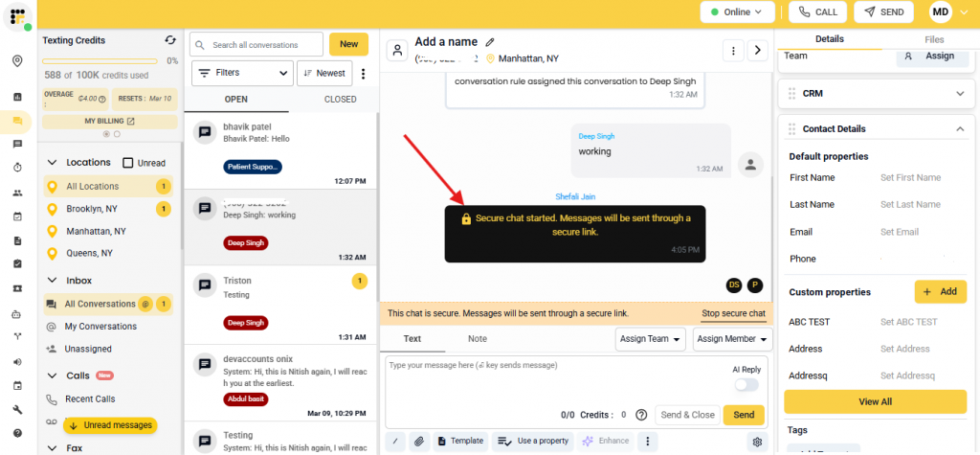Switch to the CLOSED conversations tab
Screen dimensions: 980x455
(340, 100)
